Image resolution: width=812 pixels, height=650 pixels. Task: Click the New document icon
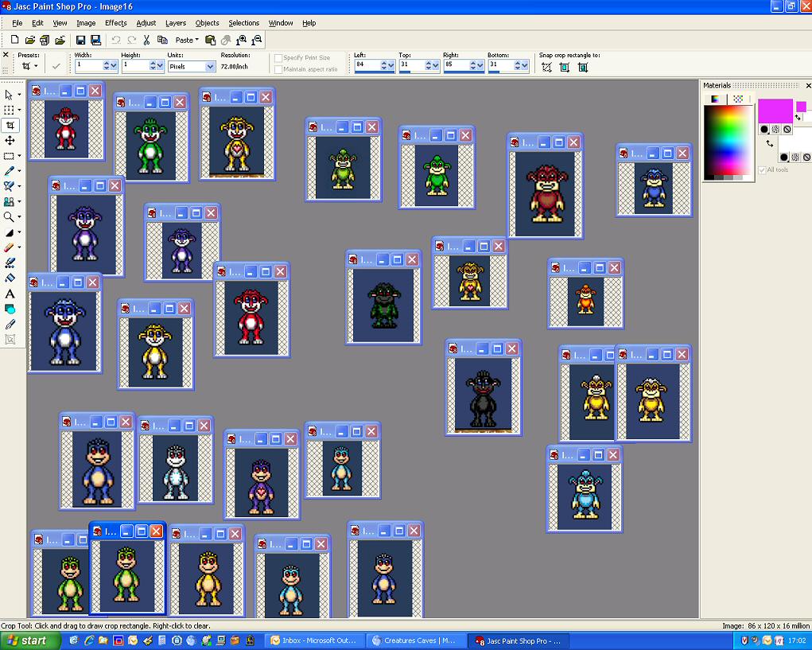pyautogui.click(x=14, y=40)
